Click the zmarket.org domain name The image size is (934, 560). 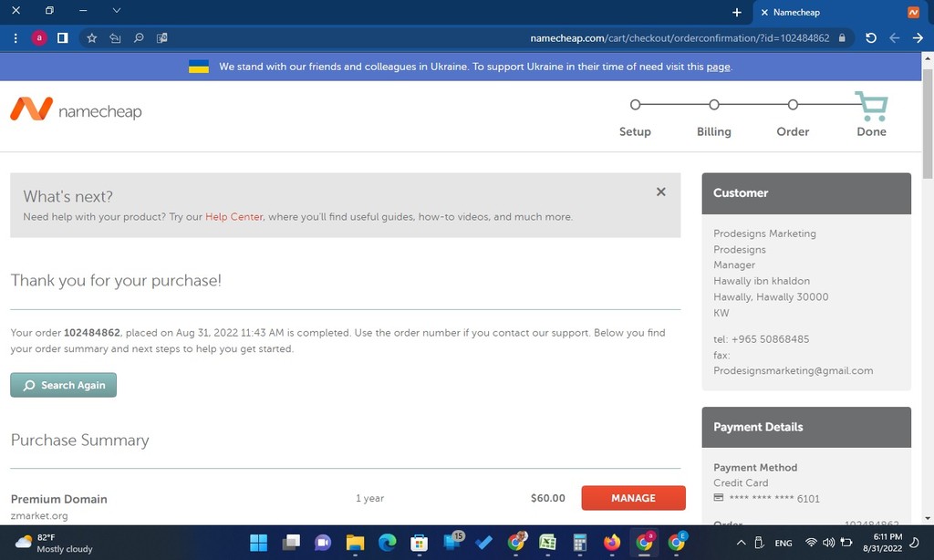click(x=39, y=516)
